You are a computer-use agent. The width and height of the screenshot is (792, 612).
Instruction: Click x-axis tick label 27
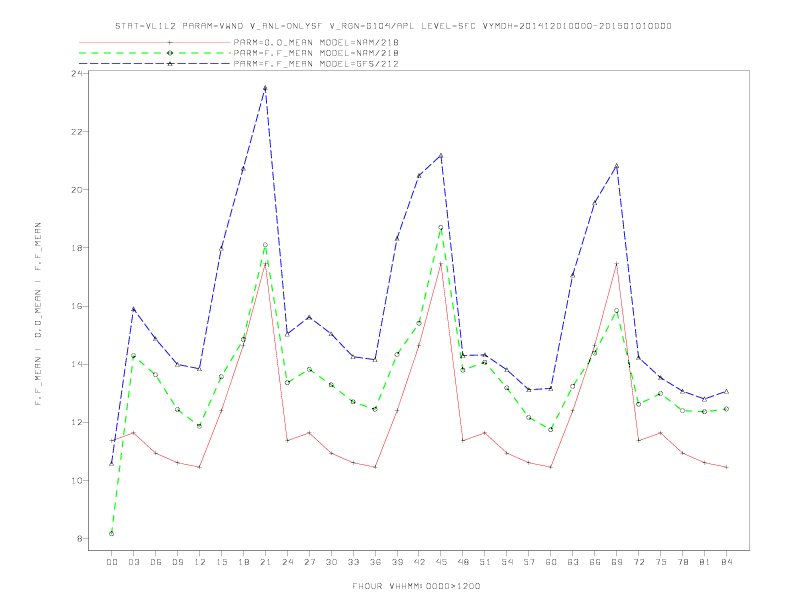(x=309, y=562)
